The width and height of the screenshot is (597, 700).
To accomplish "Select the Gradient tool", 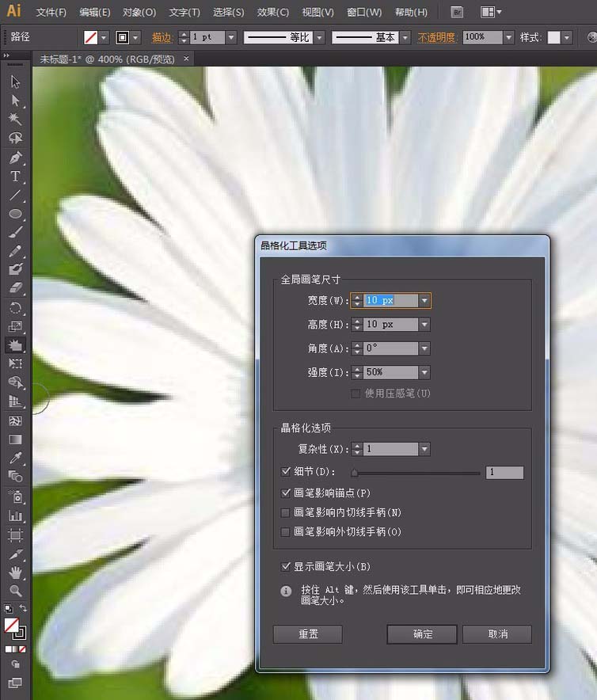I will pos(15,439).
